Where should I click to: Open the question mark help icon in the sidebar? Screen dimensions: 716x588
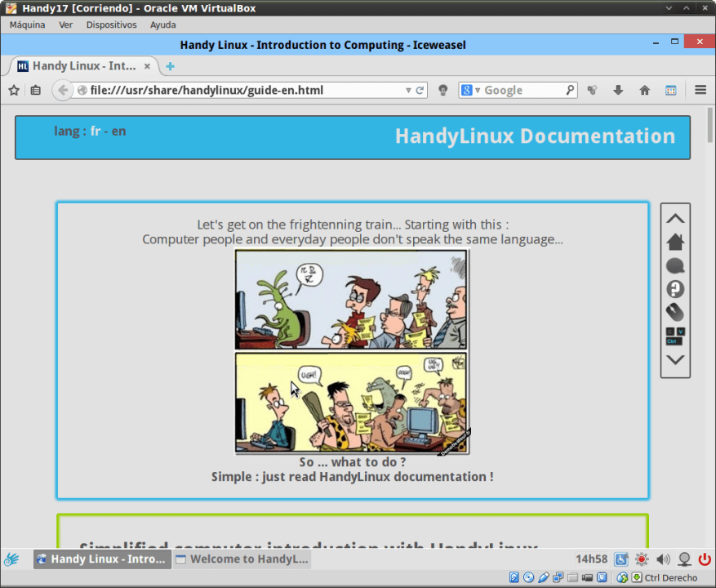click(675, 288)
